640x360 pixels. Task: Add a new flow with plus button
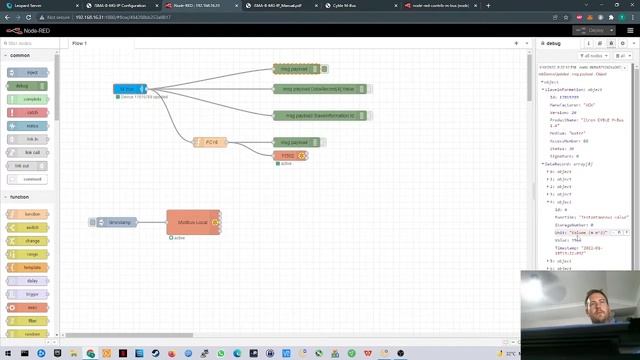[516, 43]
